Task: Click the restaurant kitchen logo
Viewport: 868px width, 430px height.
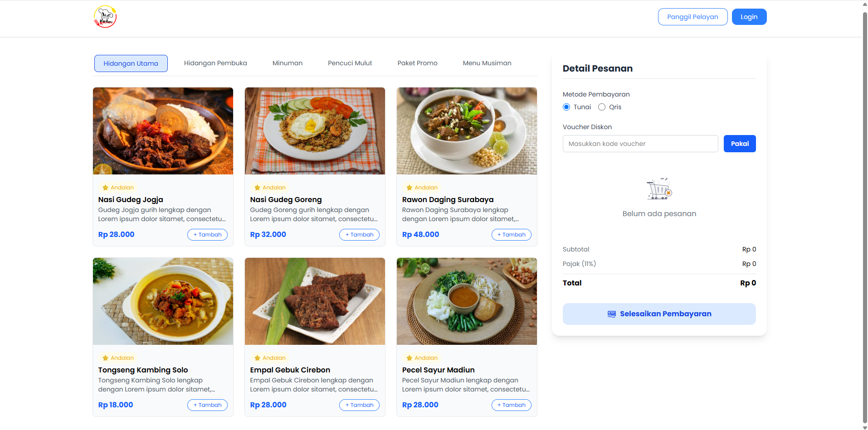Action: [x=105, y=16]
